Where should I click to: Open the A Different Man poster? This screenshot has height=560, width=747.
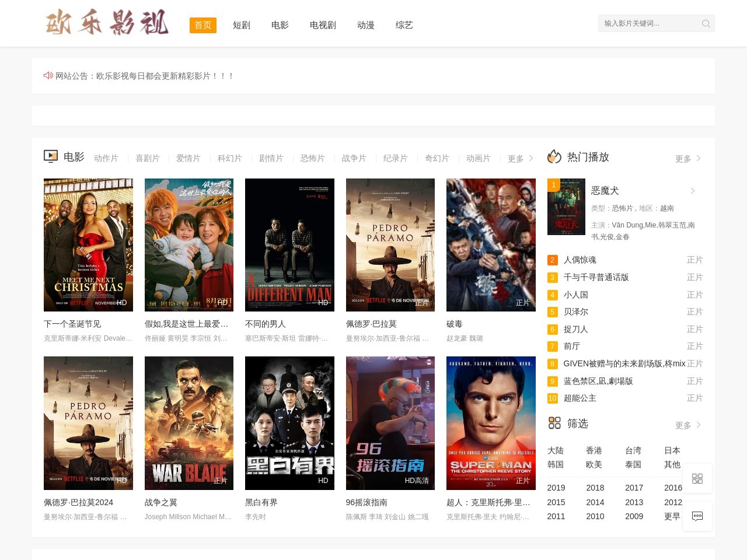(289, 245)
